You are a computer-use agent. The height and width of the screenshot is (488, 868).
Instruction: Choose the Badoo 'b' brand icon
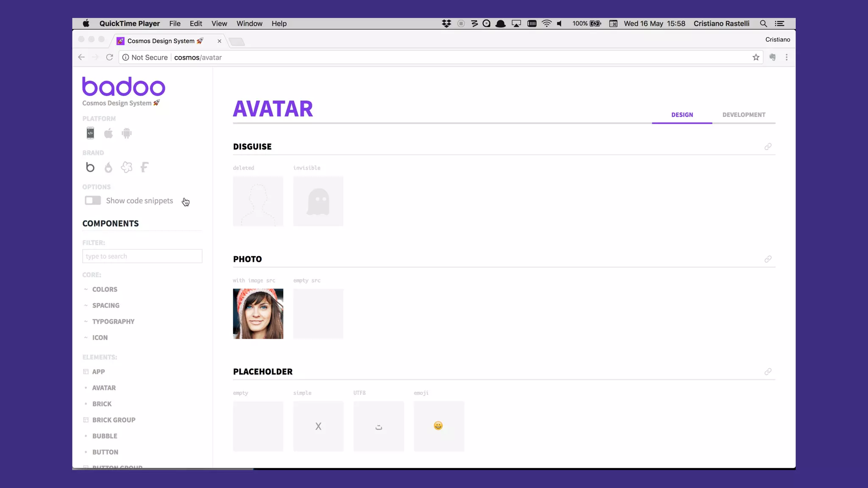click(x=90, y=167)
